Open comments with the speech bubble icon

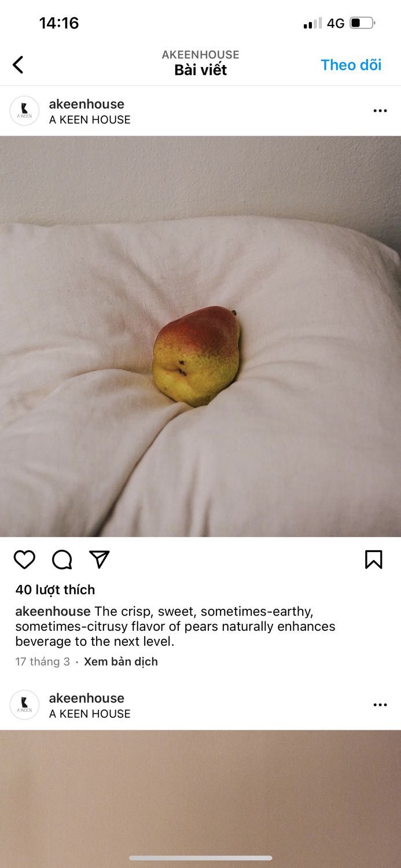tap(62, 560)
